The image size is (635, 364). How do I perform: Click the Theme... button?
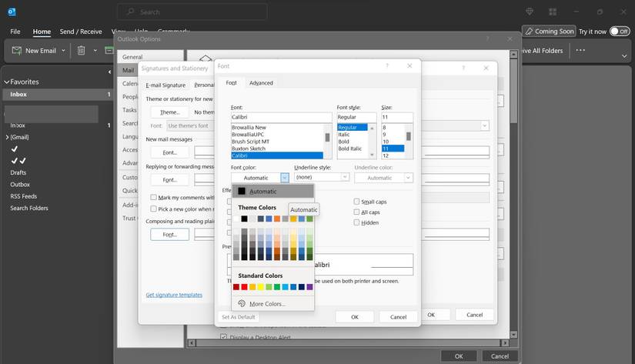pos(169,112)
